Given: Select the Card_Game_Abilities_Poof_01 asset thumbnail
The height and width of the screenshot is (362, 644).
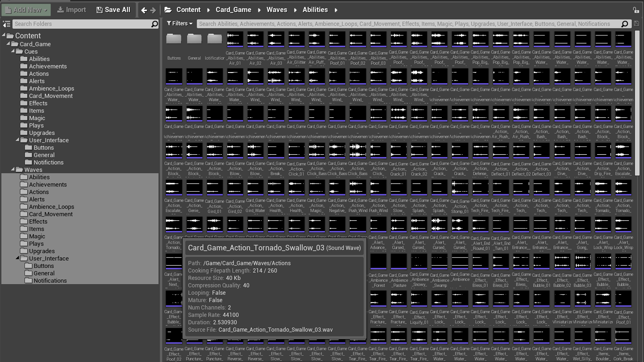Looking at the screenshot, I should point(337,39).
